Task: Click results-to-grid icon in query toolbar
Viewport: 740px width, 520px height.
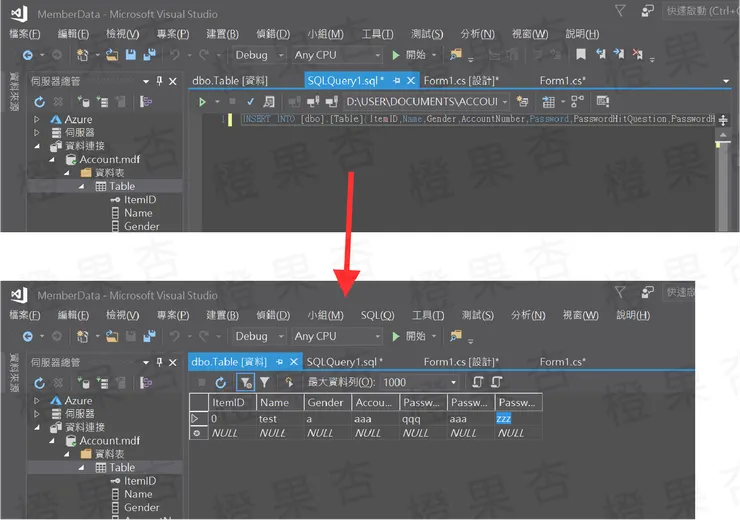Action: 548,101
